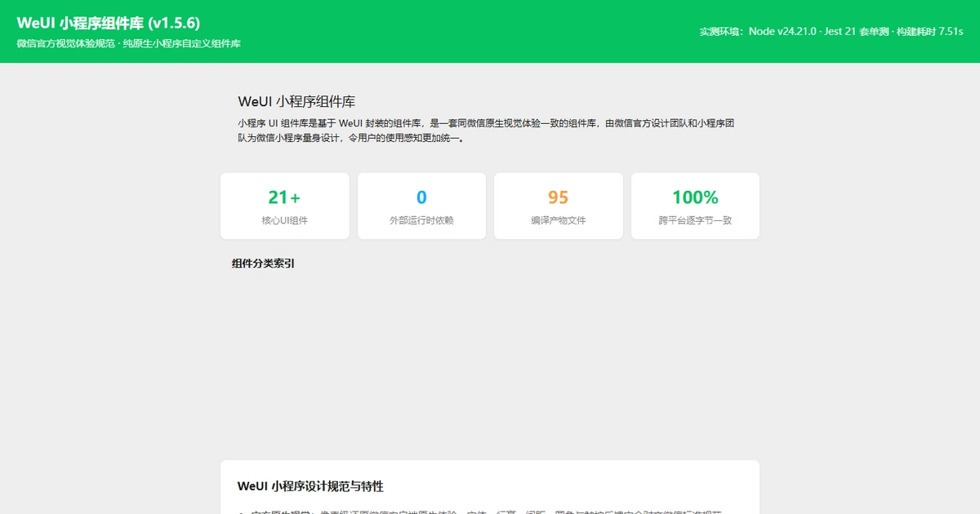Screen dimensions: 980x514
Task: Click the subtitle "微信官方视觉体验规范 · 纯原生小程序自定义组件库"
Action: (x=128, y=43)
